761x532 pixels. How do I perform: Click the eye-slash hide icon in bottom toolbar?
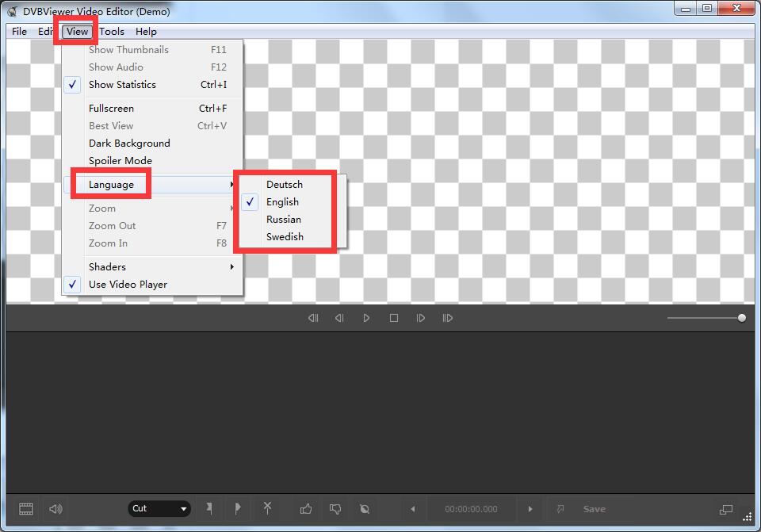364,509
